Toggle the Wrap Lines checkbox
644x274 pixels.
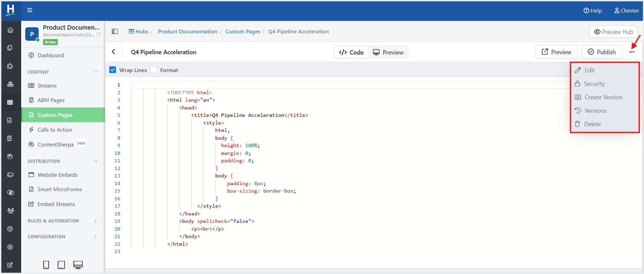[113, 70]
